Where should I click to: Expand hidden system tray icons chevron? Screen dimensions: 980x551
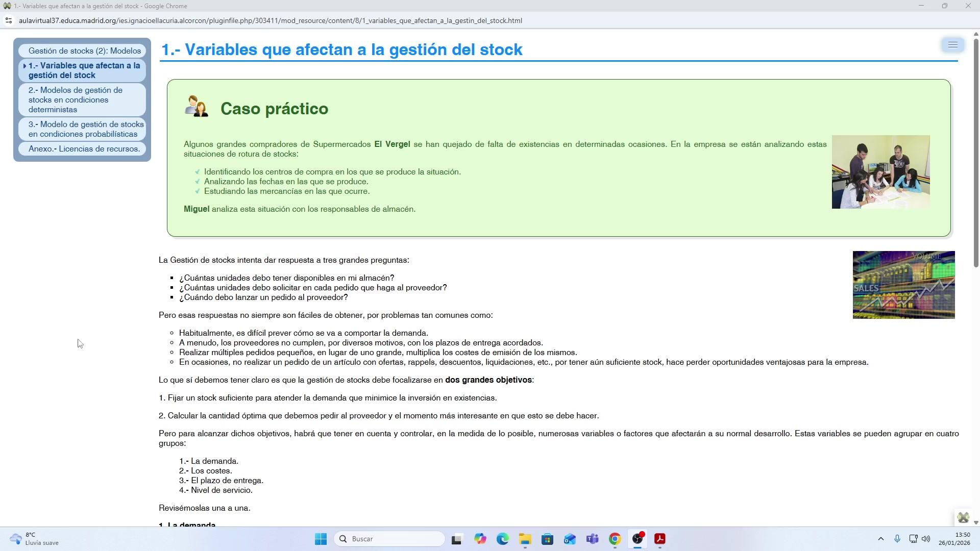click(x=880, y=539)
